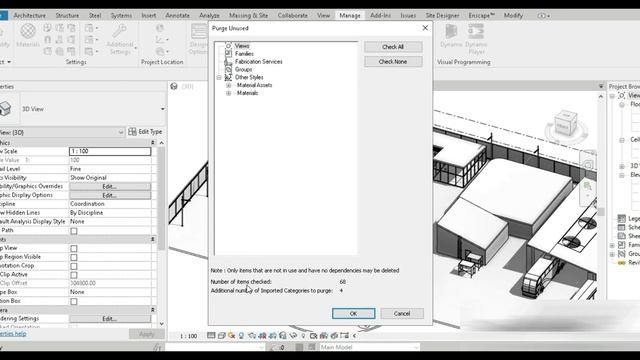Open the Add-Ins ribbon tab
The height and width of the screenshot is (360, 640).
(380, 16)
